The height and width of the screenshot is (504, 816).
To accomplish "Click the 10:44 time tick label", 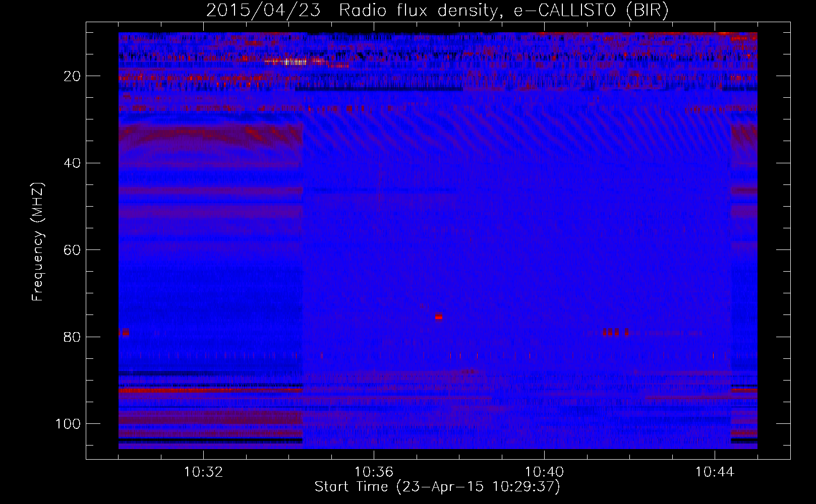I will click(714, 472).
